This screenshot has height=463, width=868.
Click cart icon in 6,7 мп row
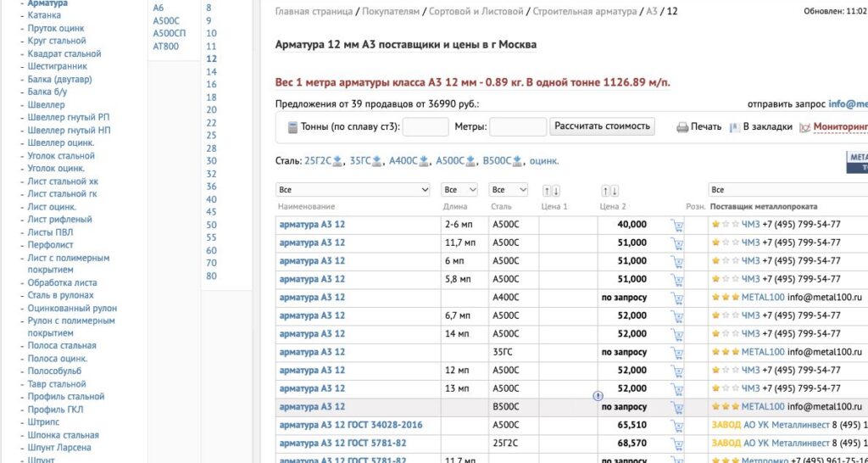pos(677,316)
